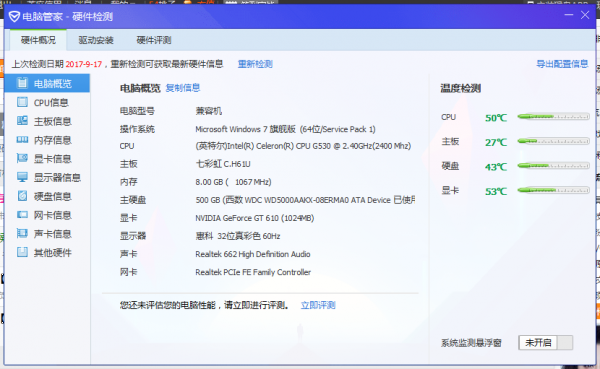Open 内存信息 memory icon
This screenshot has height=369, width=600.
tap(22, 140)
